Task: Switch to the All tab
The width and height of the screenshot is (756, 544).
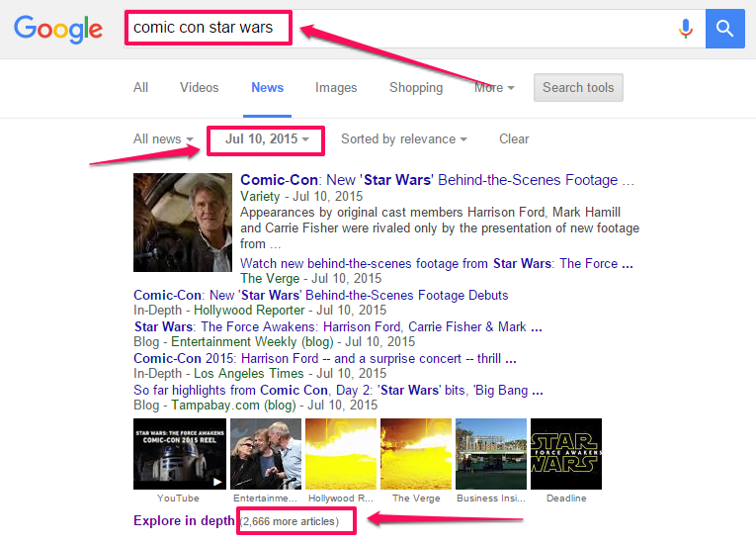Action: [x=140, y=87]
